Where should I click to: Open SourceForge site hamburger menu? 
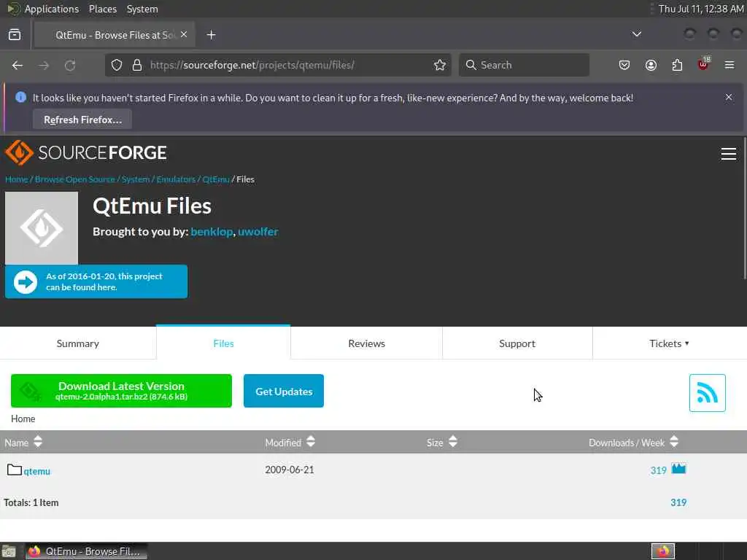pos(729,154)
